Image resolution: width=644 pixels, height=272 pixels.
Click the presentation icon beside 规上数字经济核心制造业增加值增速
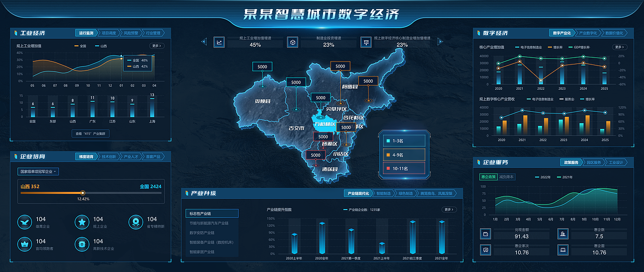pos(365,42)
